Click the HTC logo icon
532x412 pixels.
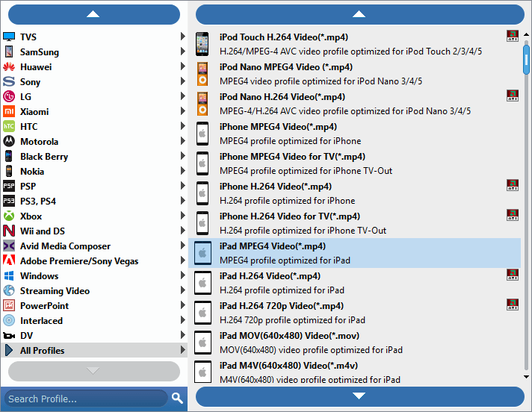pos(9,126)
